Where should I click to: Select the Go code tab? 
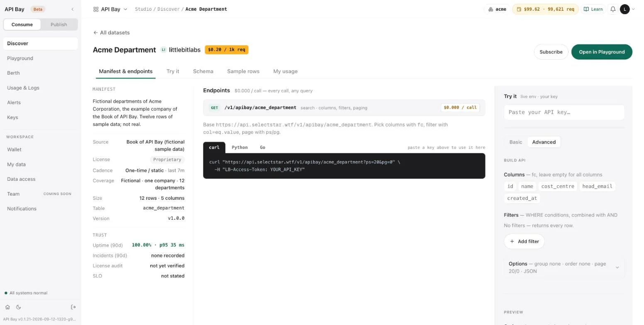263,148
